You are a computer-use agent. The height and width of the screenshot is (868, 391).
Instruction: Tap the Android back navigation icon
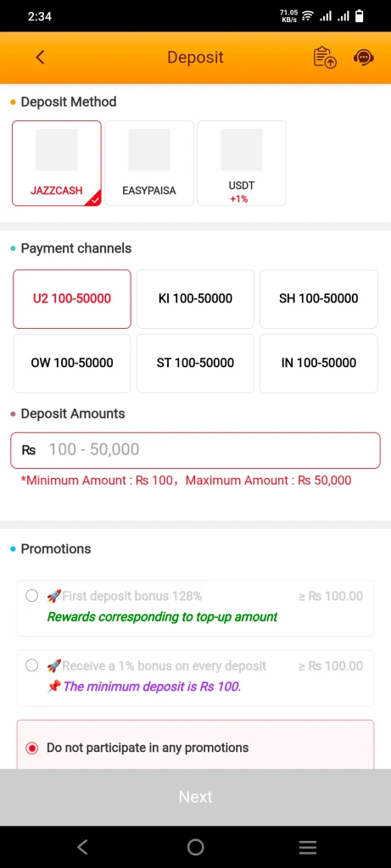coord(82,847)
